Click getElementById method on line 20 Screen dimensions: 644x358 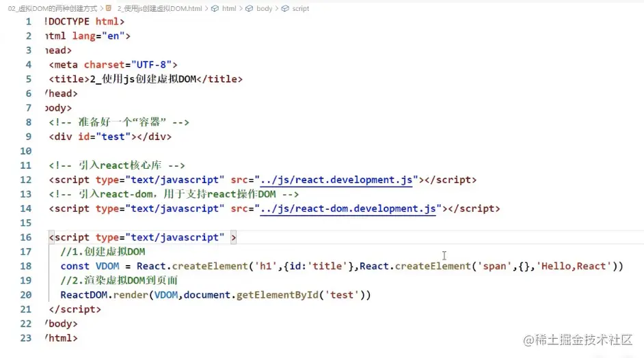point(278,294)
